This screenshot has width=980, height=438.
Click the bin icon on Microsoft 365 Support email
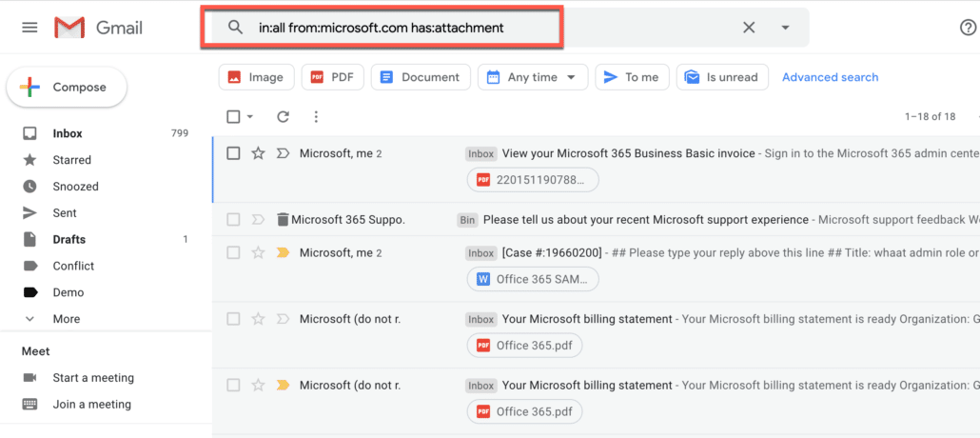[x=283, y=220]
